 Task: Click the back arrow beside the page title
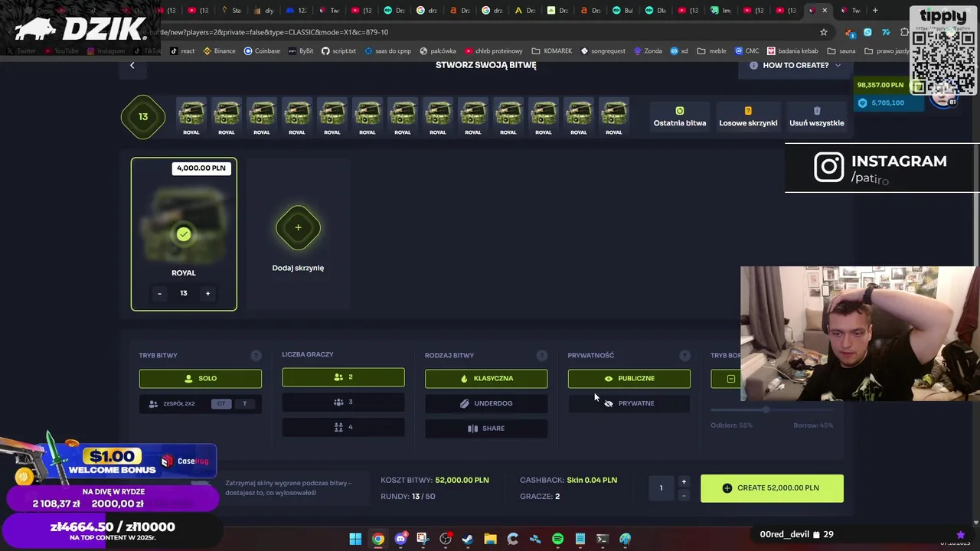pyautogui.click(x=132, y=65)
